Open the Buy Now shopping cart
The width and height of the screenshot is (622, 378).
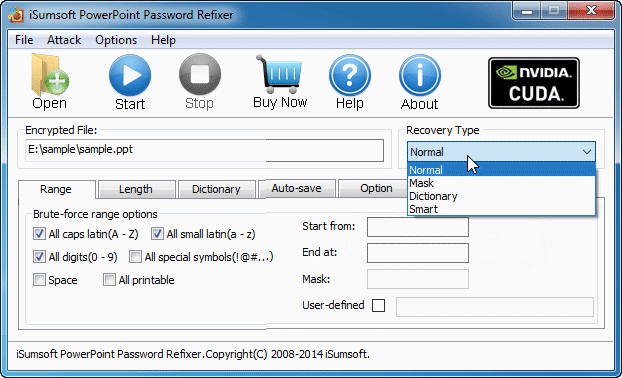[x=280, y=74]
